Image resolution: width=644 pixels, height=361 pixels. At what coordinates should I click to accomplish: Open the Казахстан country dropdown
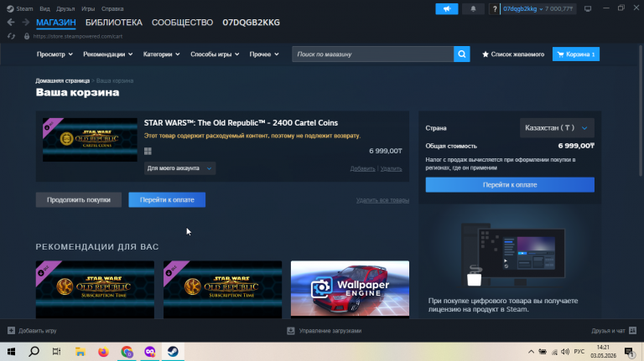pyautogui.click(x=557, y=128)
